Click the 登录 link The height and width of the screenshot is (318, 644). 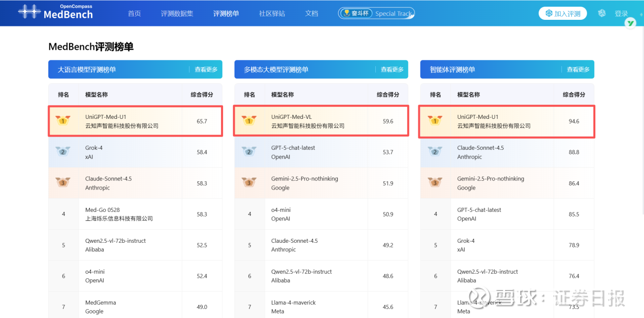pos(621,14)
